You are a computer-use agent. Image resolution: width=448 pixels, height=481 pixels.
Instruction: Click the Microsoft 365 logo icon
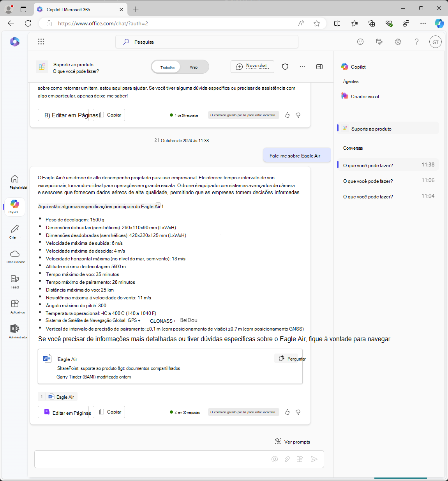(15, 42)
